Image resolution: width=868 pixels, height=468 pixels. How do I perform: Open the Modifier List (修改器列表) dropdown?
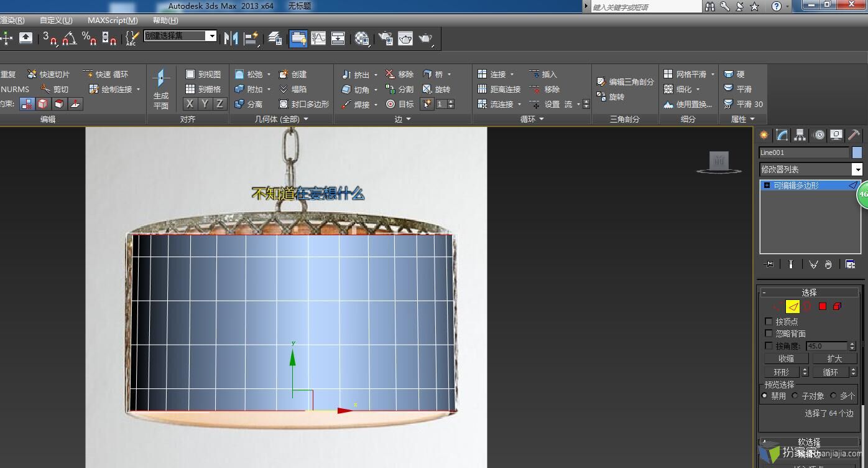857,169
